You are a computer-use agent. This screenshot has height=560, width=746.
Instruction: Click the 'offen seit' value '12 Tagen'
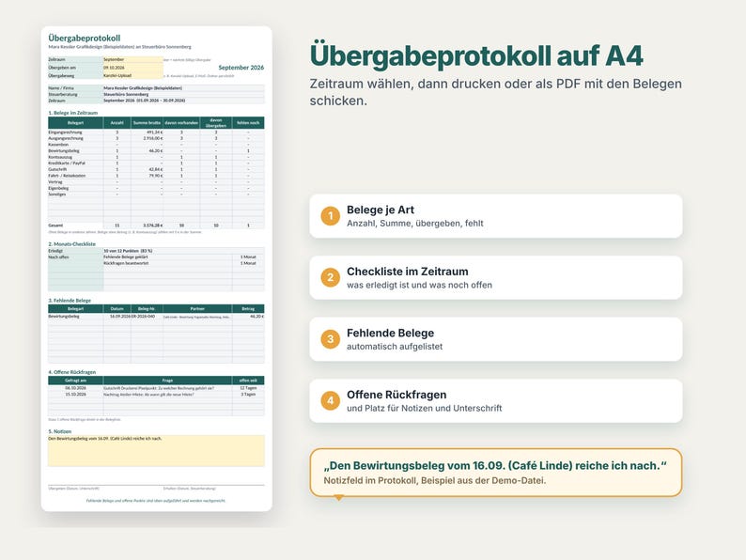[248, 388]
